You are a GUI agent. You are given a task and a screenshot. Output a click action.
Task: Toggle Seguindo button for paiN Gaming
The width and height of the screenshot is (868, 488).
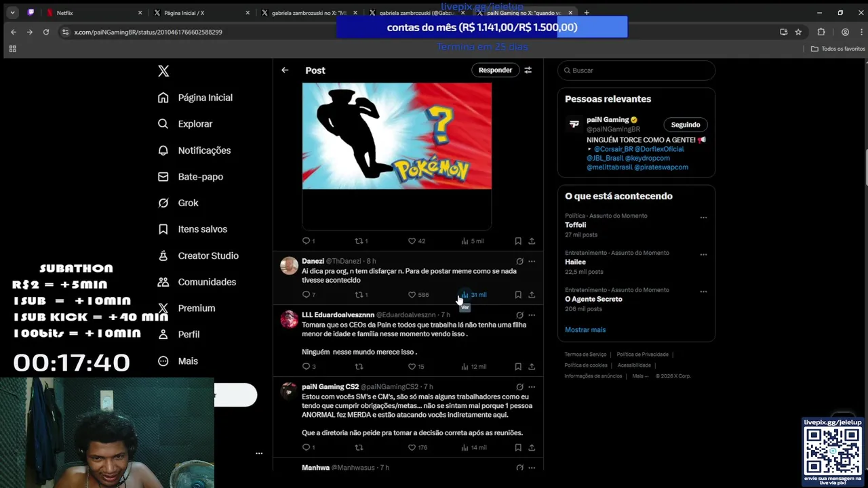pyautogui.click(x=686, y=125)
